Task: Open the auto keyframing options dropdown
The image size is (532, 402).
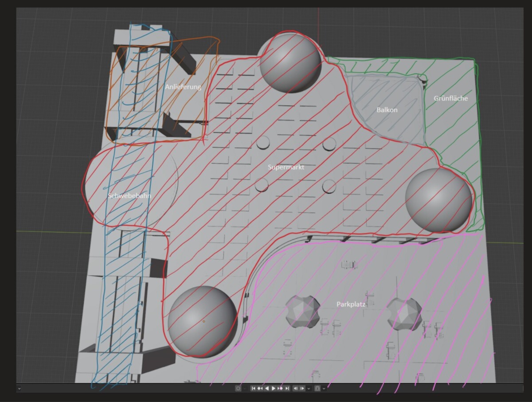Action: 244,388
